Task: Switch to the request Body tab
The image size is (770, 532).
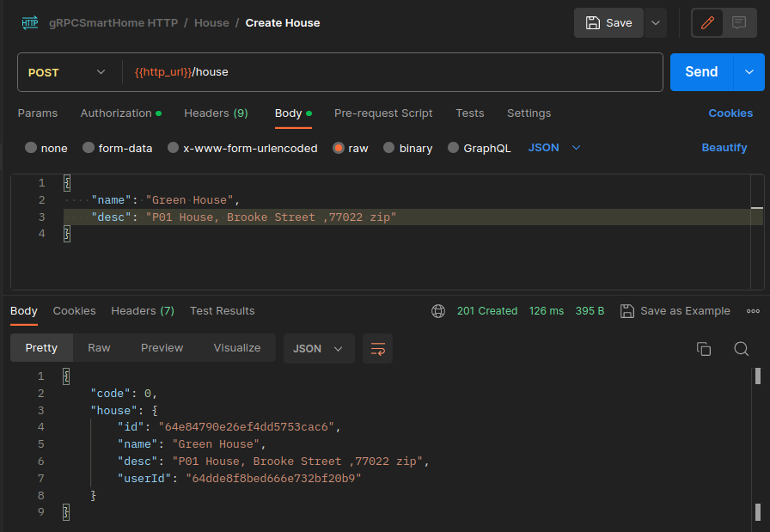Action: pos(293,113)
